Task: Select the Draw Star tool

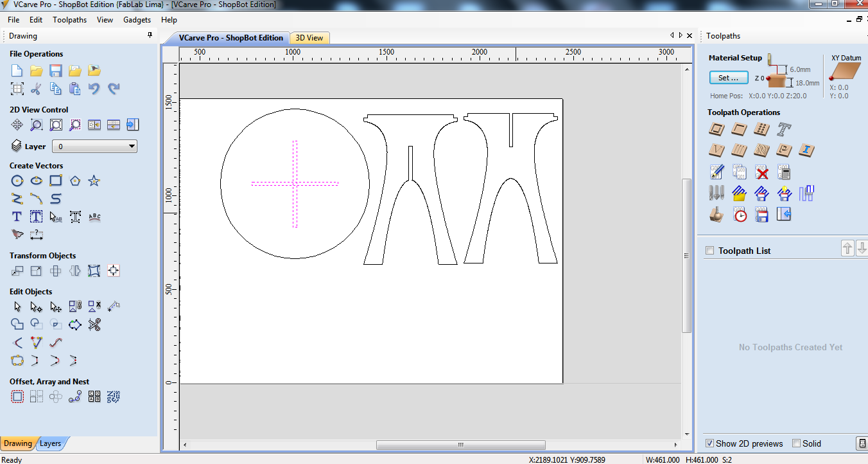Action: (x=94, y=181)
